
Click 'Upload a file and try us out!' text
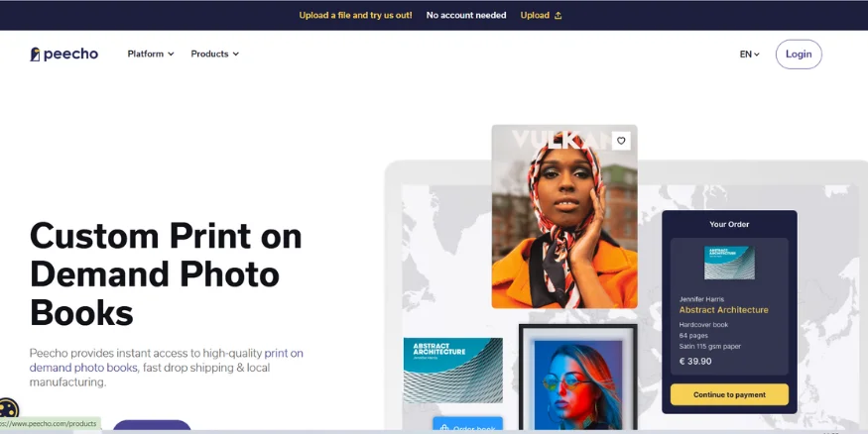[x=355, y=16]
